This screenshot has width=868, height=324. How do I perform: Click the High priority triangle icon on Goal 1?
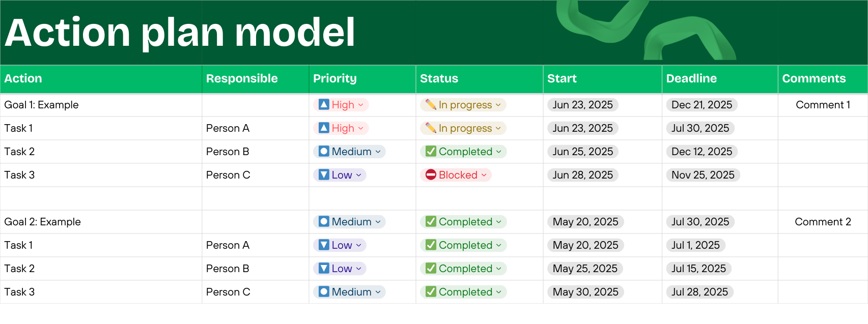tap(323, 105)
